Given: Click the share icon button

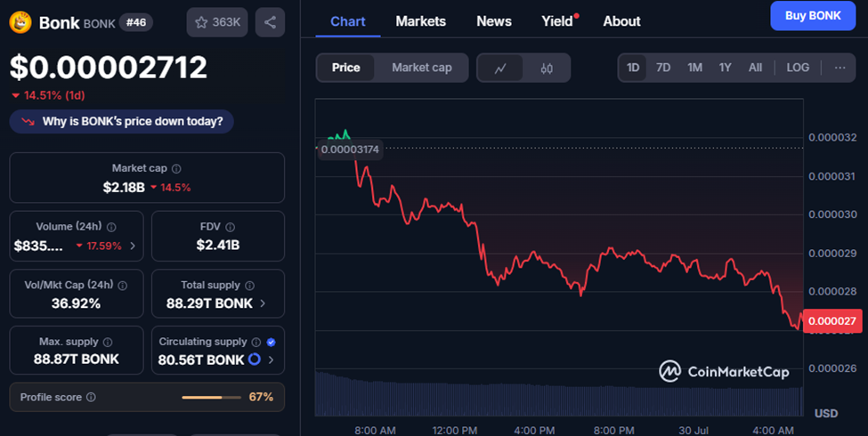Looking at the screenshot, I should pos(270,22).
